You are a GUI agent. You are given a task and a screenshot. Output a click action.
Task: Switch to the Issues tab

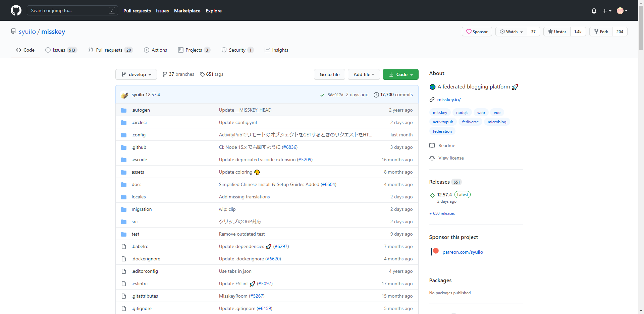61,50
